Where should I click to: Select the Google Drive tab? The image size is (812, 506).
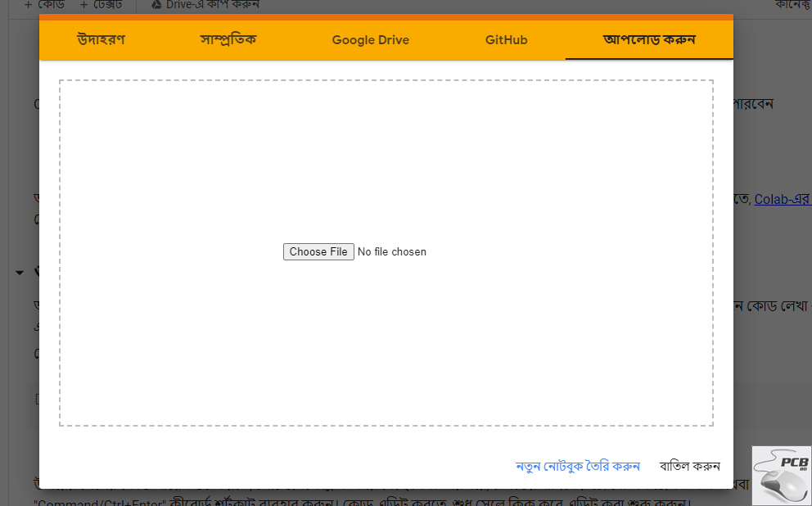point(370,40)
